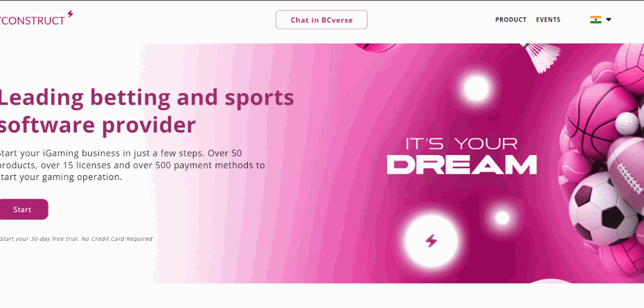Open the PRODUCT menu
644x308 pixels.
[x=510, y=19]
